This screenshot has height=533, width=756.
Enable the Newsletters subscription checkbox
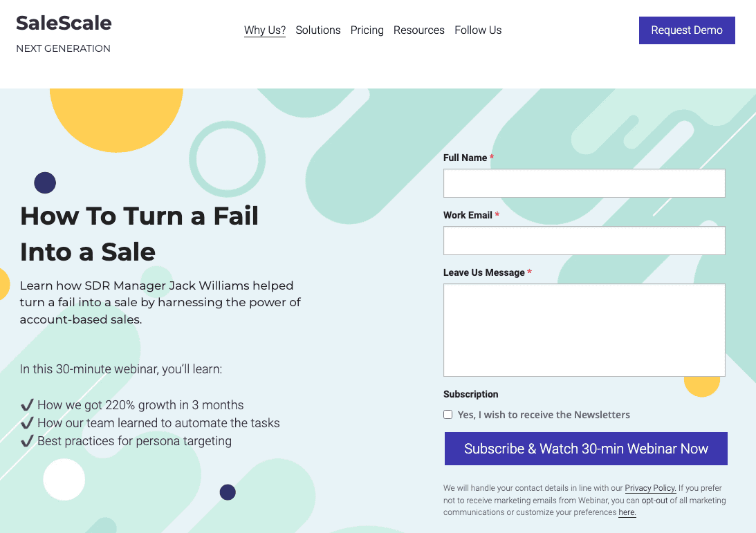pyautogui.click(x=448, y=415)
